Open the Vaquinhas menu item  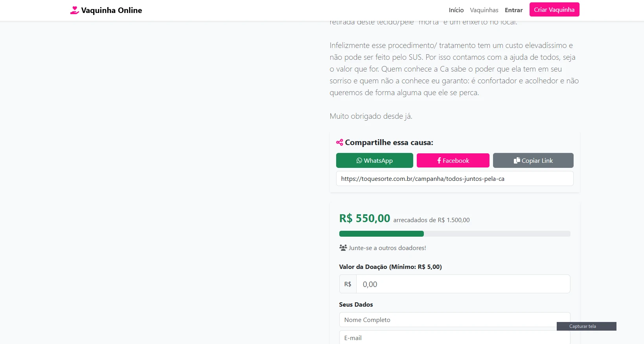click(484, 10)
